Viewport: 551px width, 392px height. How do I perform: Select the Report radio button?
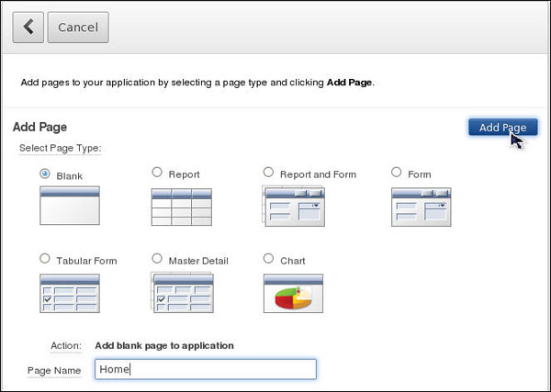(157, 172)
